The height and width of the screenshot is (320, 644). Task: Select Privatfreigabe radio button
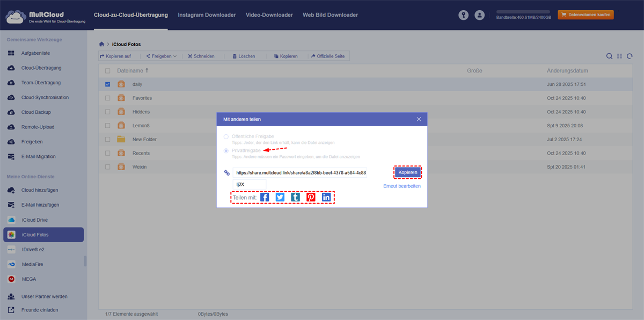pos(226,151)
